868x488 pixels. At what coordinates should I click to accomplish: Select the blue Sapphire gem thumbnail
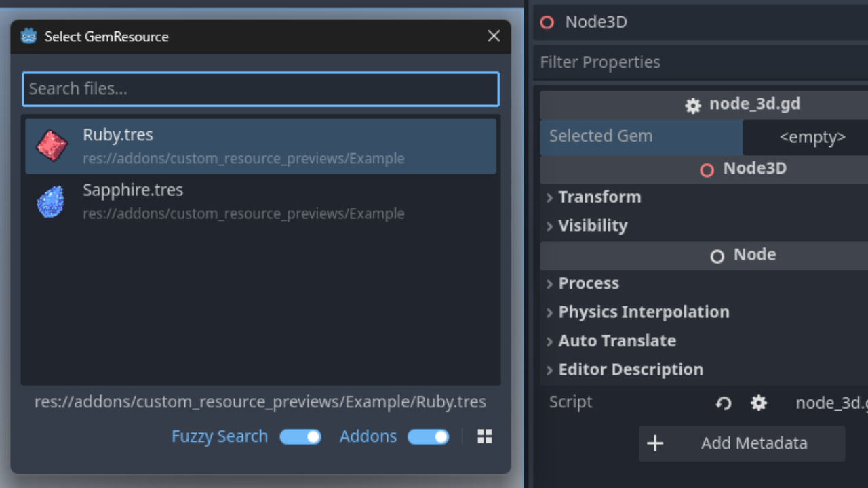point(52,201)
